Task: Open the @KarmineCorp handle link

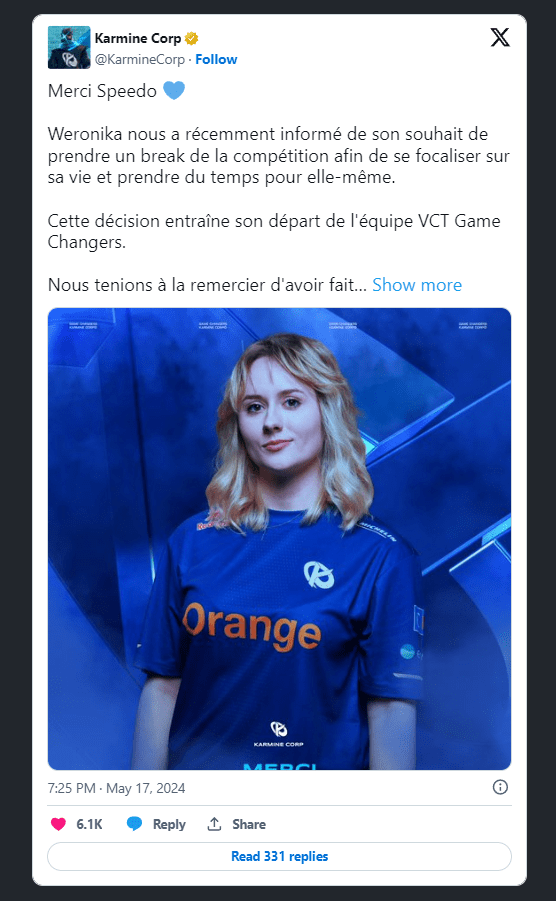Action: click(x=140, y=59)
